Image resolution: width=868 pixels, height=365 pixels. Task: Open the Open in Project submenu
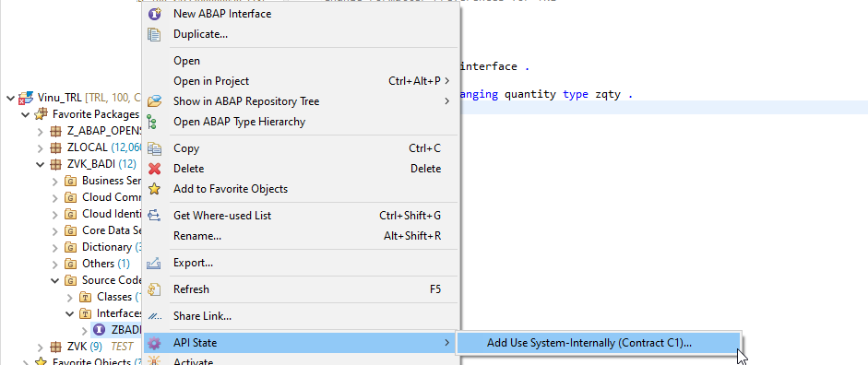pos(301,81)
